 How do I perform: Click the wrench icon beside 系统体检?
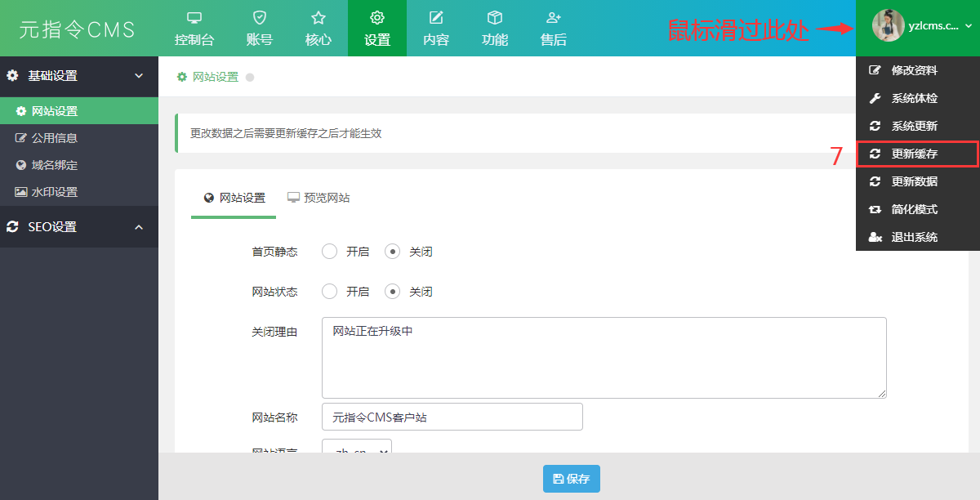tap(875, 98)
